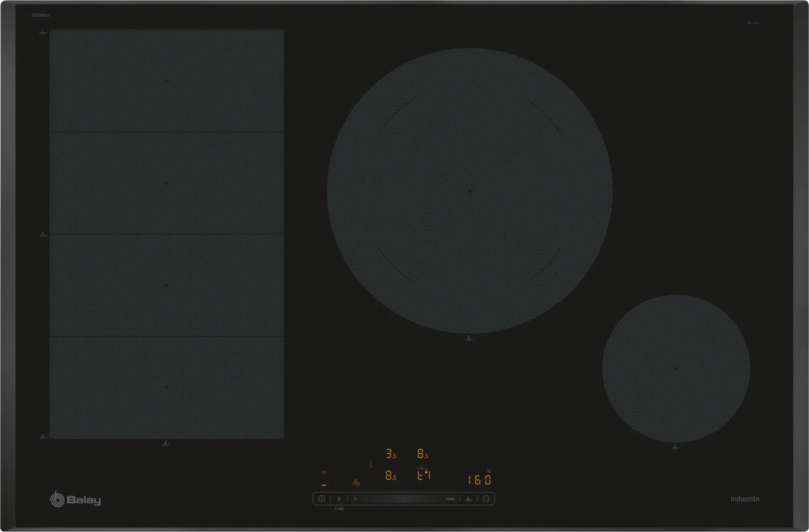Tap the pan icon below small round zone

pyautogui.click(x=675, y=447)
